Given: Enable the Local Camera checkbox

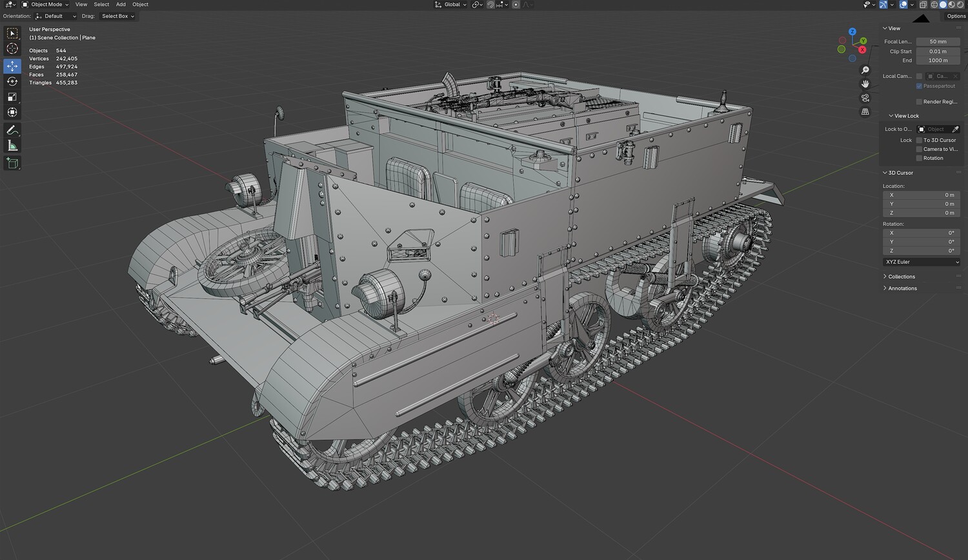Looking at the screenshot, I should [919, 76].
